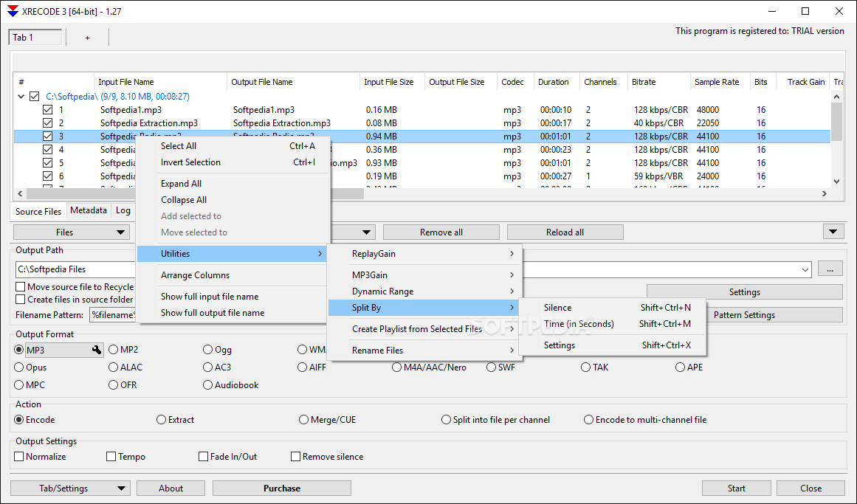Open Arrange Columns menu entry

tap(233, 275)
